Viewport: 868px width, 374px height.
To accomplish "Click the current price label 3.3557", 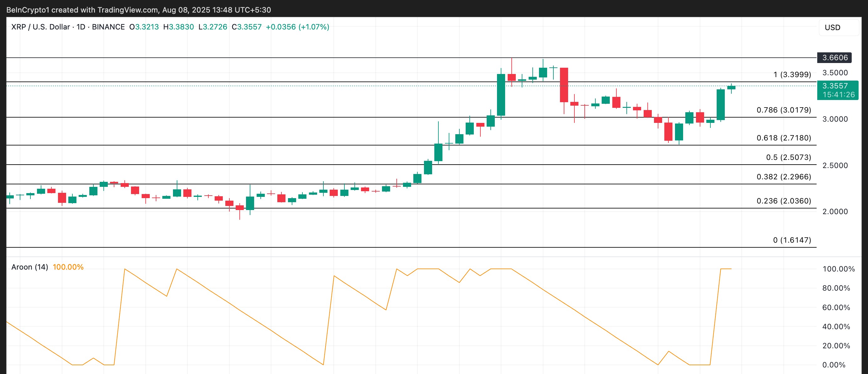I will click(835, 86).
